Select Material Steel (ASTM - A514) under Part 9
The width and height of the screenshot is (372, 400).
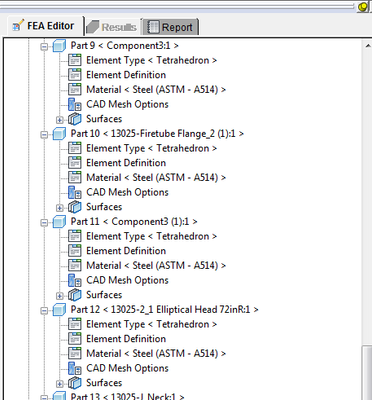click(156, 90)
